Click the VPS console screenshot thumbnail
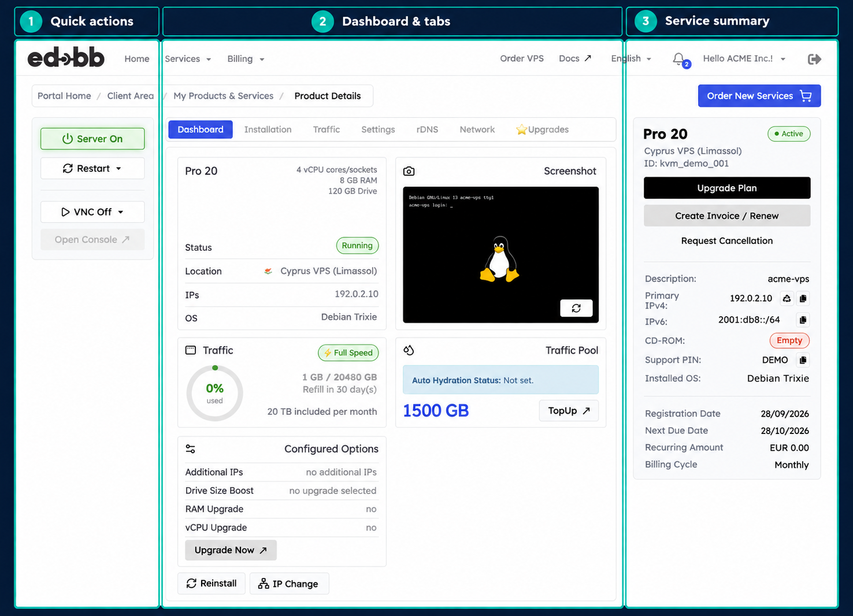This screenshot has height=616, width=853. point(500,255)
